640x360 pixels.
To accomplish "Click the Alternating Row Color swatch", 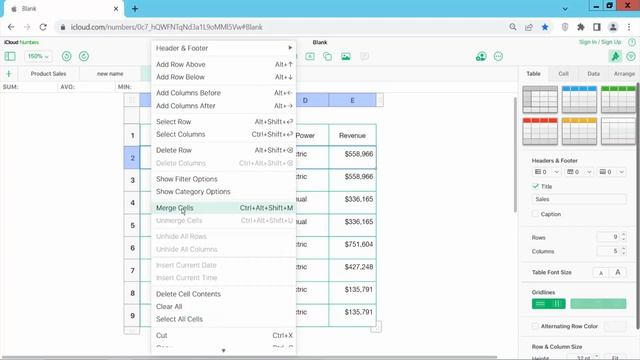I will tap(615, 326).
